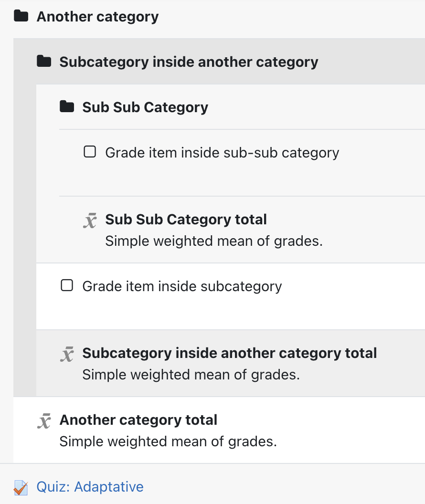
Task: Click the Another category folder icon
Action: pos(21,16)
